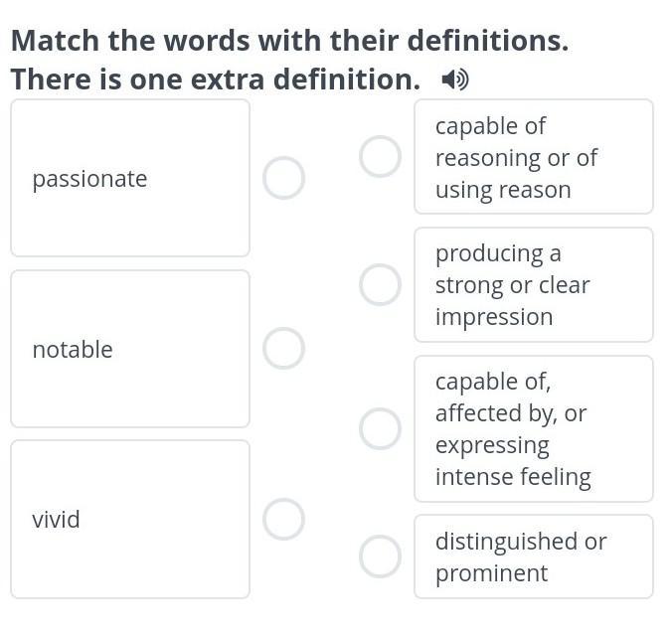Mark the circle for 'expressing intense feeling' definition
The height and width of the screenshot is (636, 672).
tap(380, 428)
